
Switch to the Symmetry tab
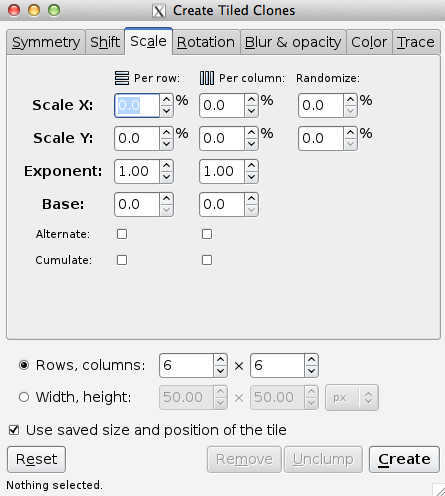[46, 42]
